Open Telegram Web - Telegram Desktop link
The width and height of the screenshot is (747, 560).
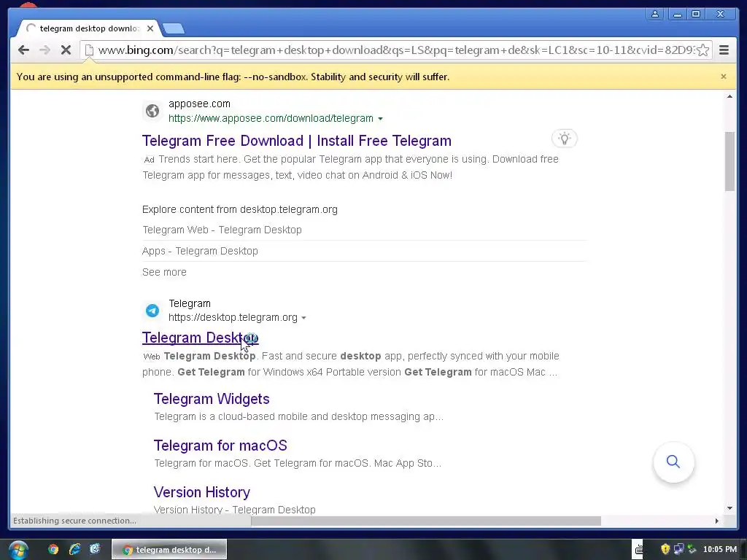click(x=222, y=230)
